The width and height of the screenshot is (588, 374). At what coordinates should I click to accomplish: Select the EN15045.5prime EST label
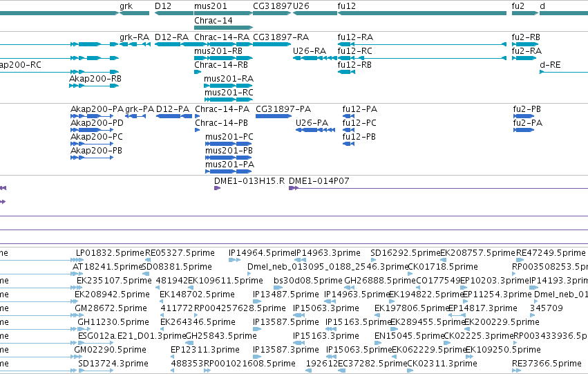[409, 337]
